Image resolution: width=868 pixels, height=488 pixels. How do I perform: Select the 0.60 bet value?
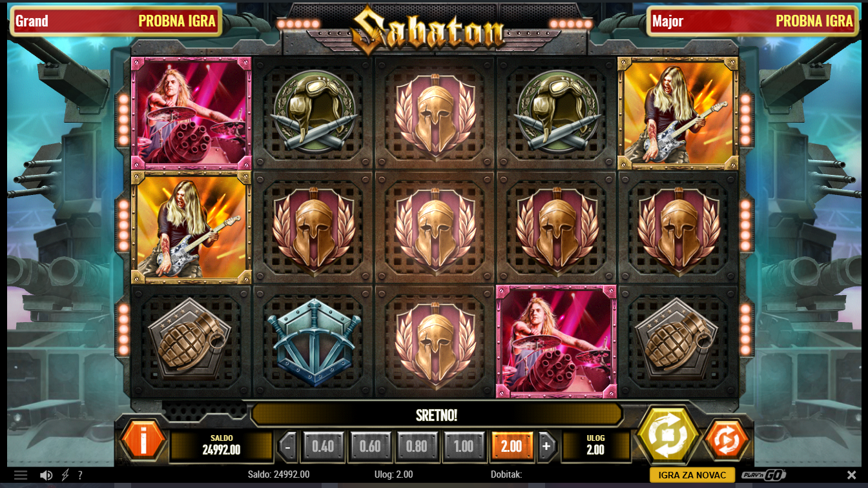click(370, 446)
